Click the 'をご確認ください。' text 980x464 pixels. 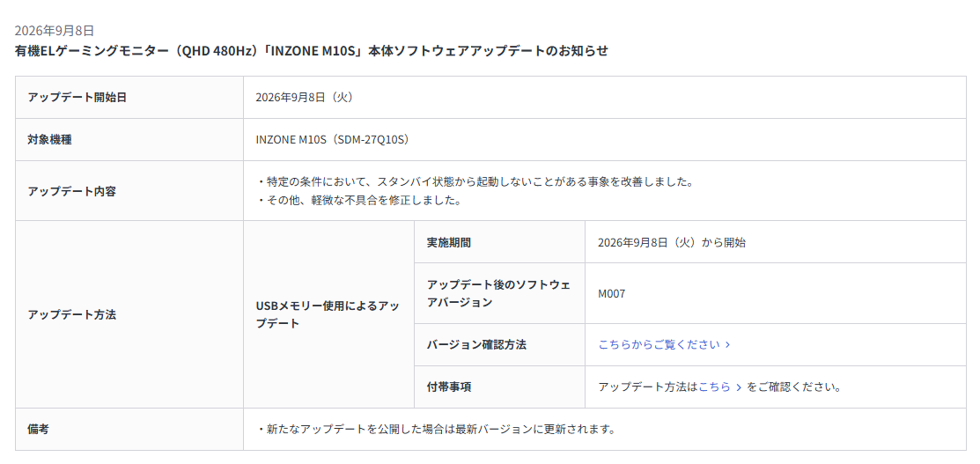(x=793, y=387)
